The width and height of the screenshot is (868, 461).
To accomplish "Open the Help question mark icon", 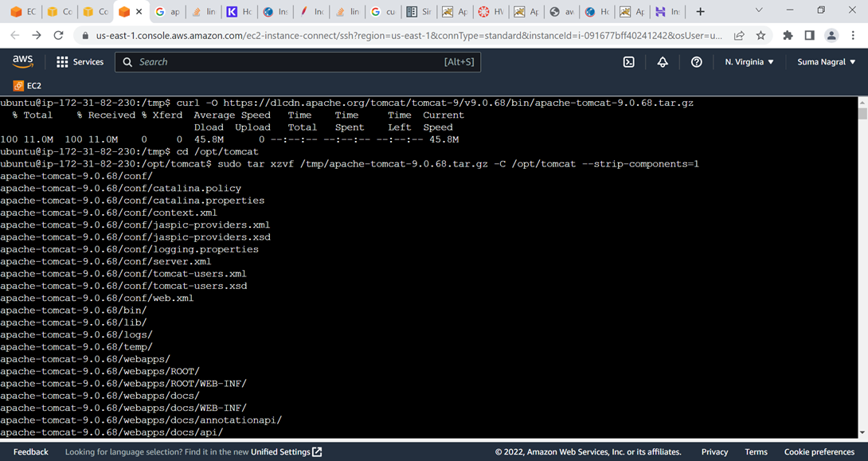I will point(696,61).
